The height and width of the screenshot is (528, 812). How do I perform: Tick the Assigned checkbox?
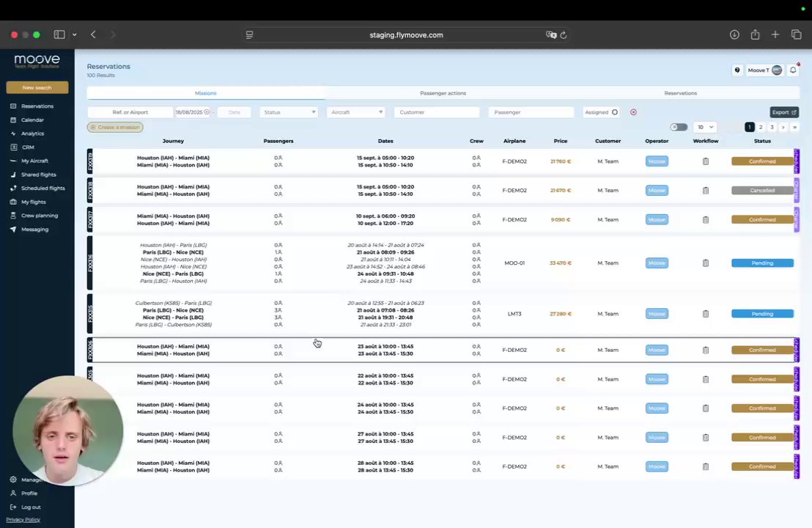pyautogui.click(x=615, y=112)
